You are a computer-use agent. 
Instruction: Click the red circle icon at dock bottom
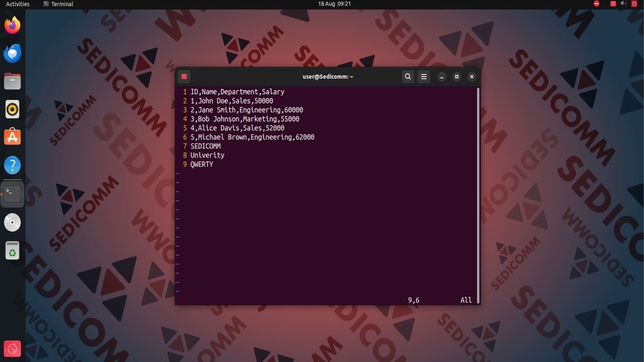pyautogui.click(x=12, y=349)
